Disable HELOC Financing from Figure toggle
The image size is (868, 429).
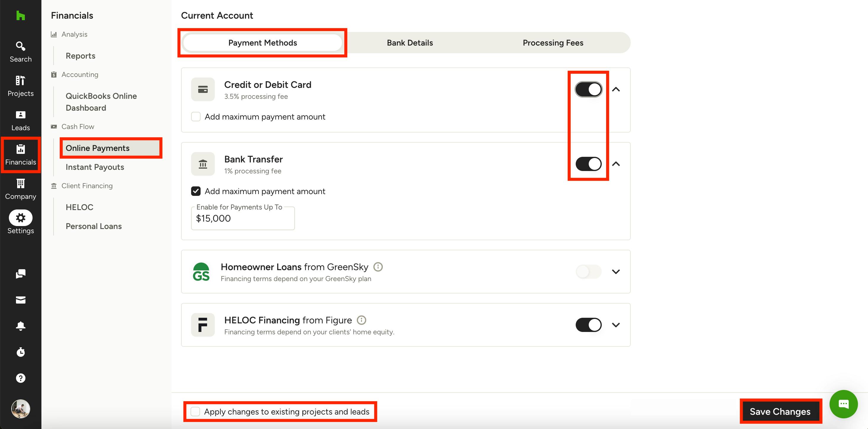click(x=588, y=325)
